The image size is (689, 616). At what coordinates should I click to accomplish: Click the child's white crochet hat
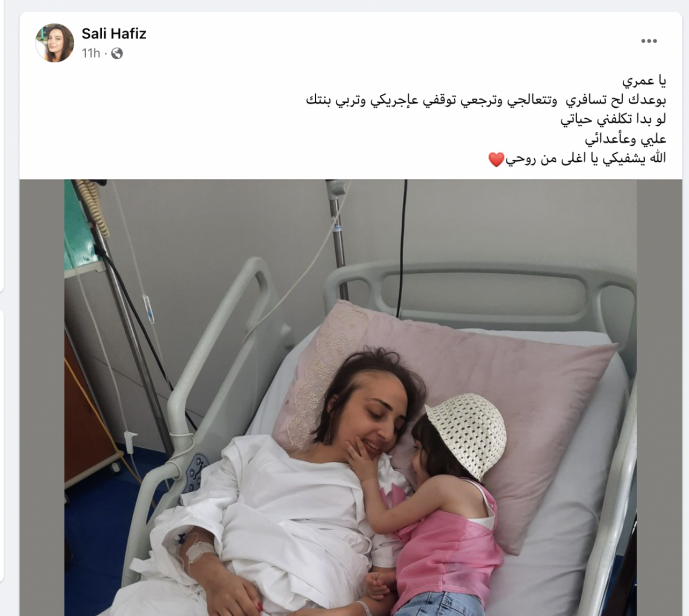pyautogui.click(x=468, y=433)
